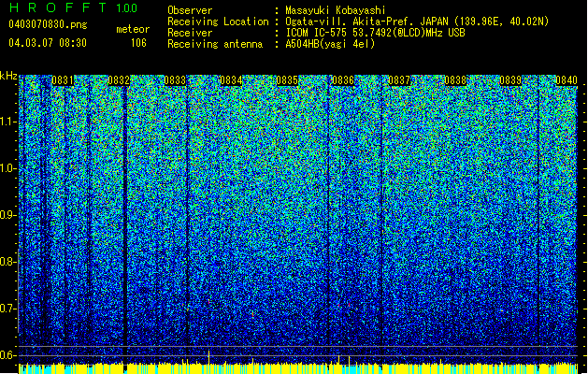Click the date stamp 04.03.07 08:30

[x=48, y=42]
